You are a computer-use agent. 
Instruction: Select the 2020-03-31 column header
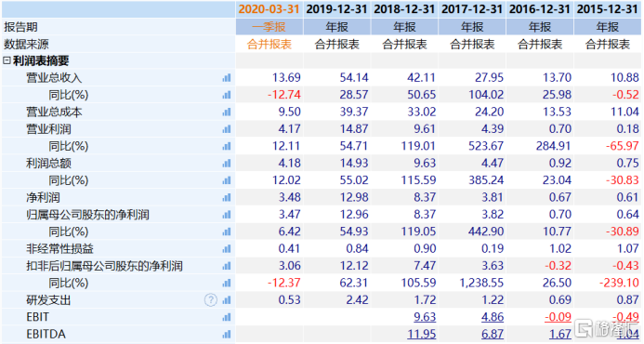point(269,9)
